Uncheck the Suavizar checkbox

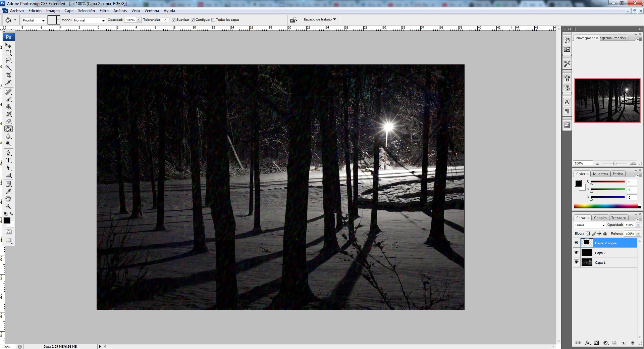pos(174,20)
